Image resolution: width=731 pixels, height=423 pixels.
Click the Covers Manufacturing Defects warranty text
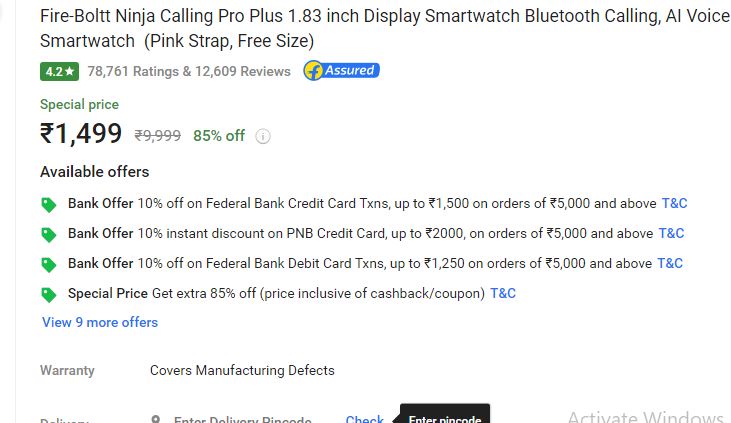click(x=242, y=370)
